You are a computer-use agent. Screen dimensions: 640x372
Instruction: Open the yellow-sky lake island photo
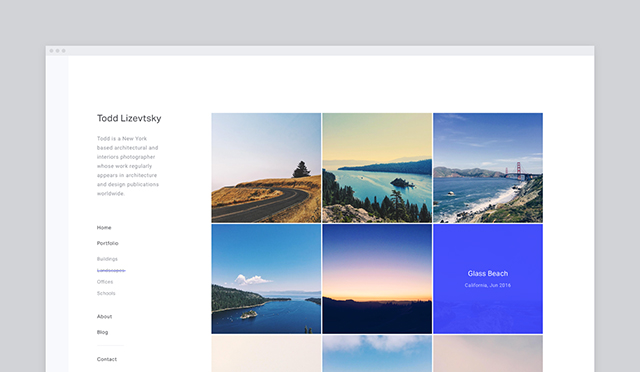[x=377, y=168]
